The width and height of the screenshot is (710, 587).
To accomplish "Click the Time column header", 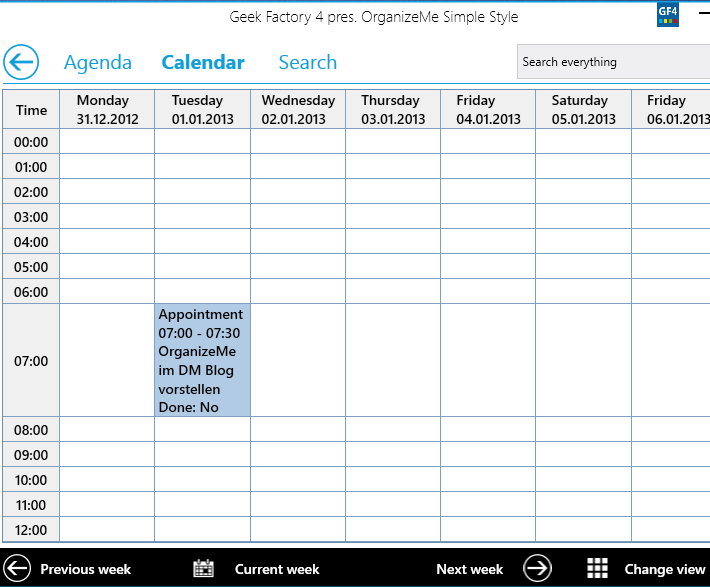I will tap(31, 110).
